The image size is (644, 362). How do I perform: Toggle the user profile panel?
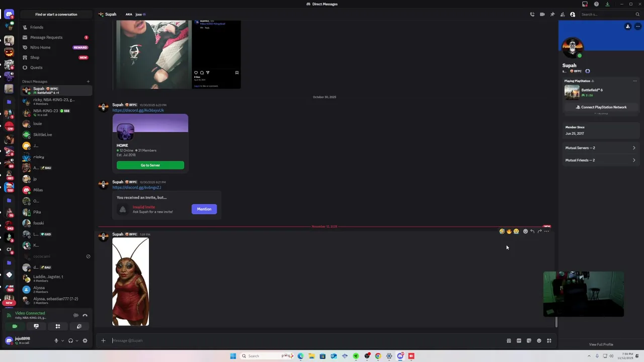click(573, 14)
